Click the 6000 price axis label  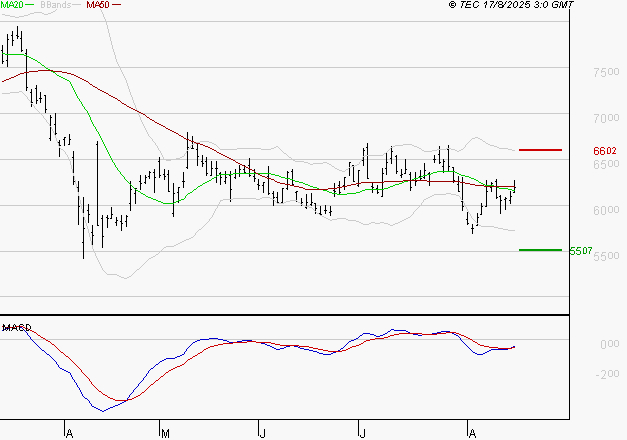pyautogui.click(x=606, y=211)
